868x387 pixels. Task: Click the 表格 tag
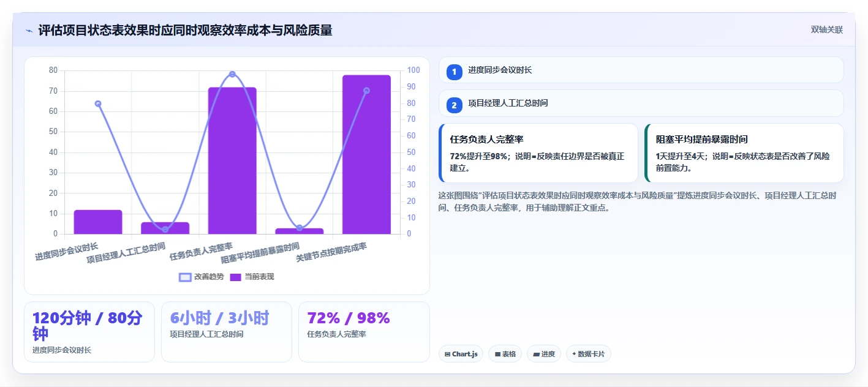(505, 354)
